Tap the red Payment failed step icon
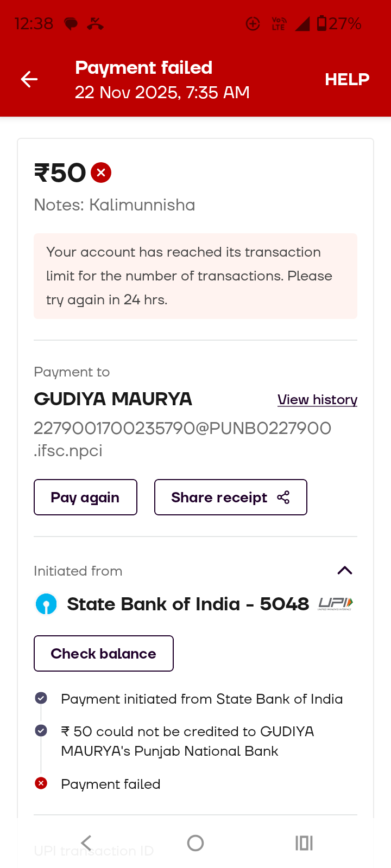 (41, 783)
